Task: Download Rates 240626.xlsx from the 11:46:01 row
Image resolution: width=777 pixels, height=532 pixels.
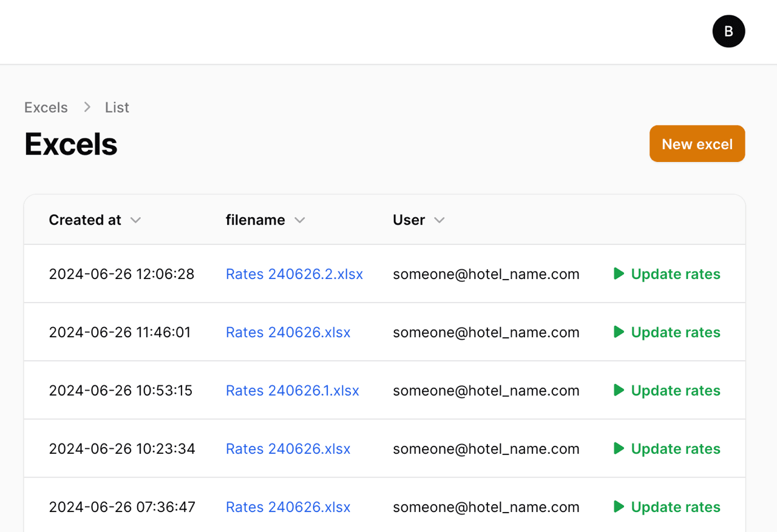Action: 288,332
